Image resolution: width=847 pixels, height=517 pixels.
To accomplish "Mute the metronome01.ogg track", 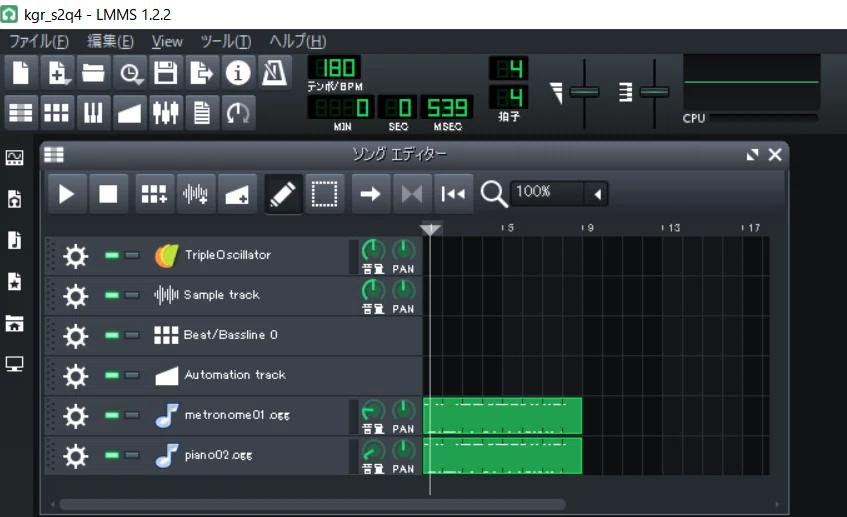I will click(x=112, y=415).
